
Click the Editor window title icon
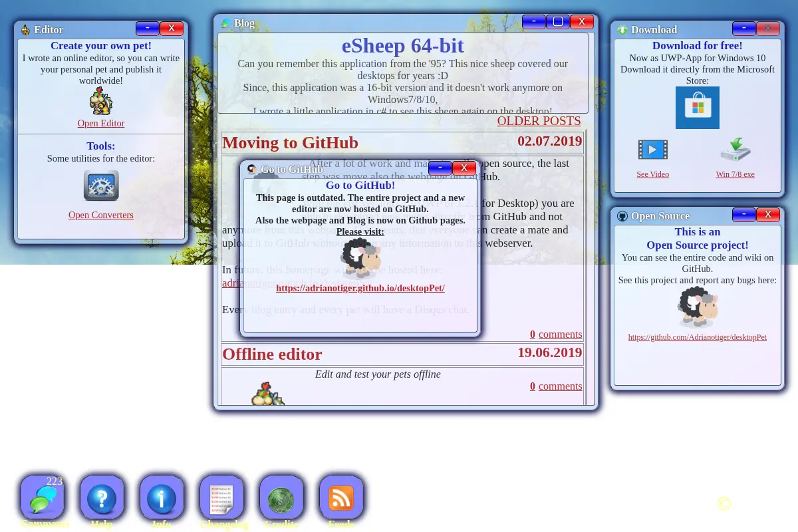point(26,30)
